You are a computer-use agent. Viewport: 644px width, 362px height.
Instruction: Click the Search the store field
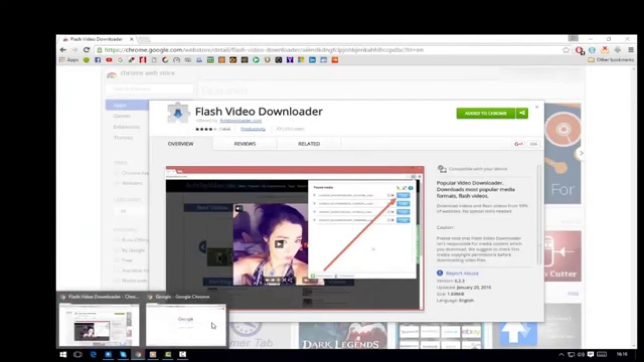tap(149, 89)
